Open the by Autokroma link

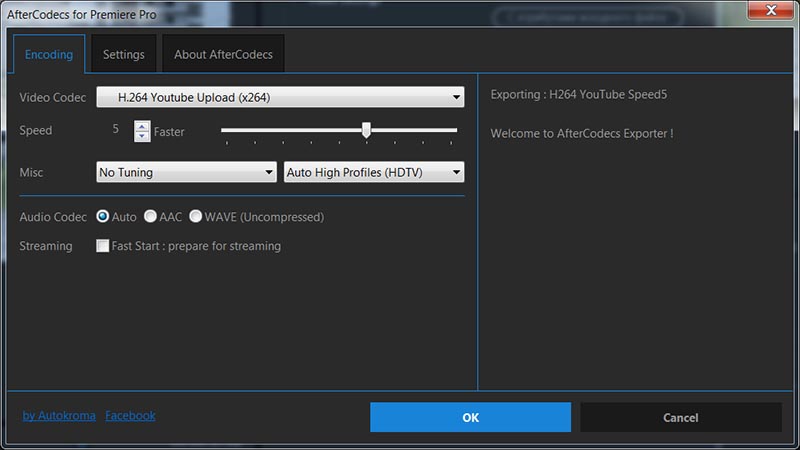59,415
